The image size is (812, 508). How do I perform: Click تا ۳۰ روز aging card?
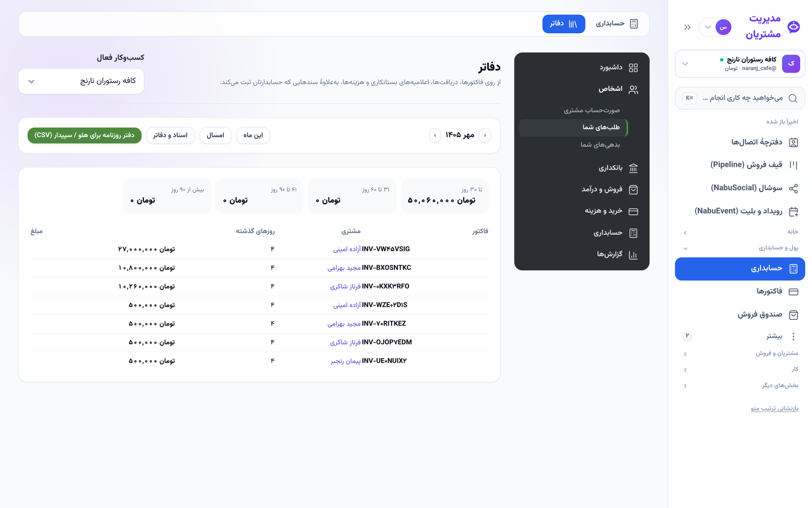(x=444, y=196)
